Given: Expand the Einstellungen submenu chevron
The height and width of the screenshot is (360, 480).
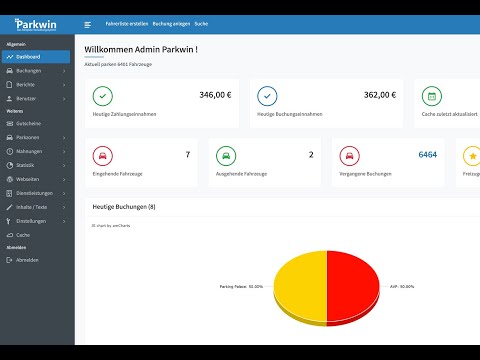Looking at the screenshot, I should coord(64,221).
